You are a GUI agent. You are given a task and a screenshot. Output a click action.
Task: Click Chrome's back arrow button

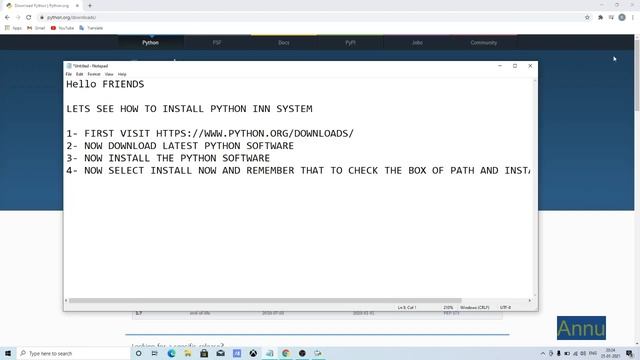pos(7,18)
